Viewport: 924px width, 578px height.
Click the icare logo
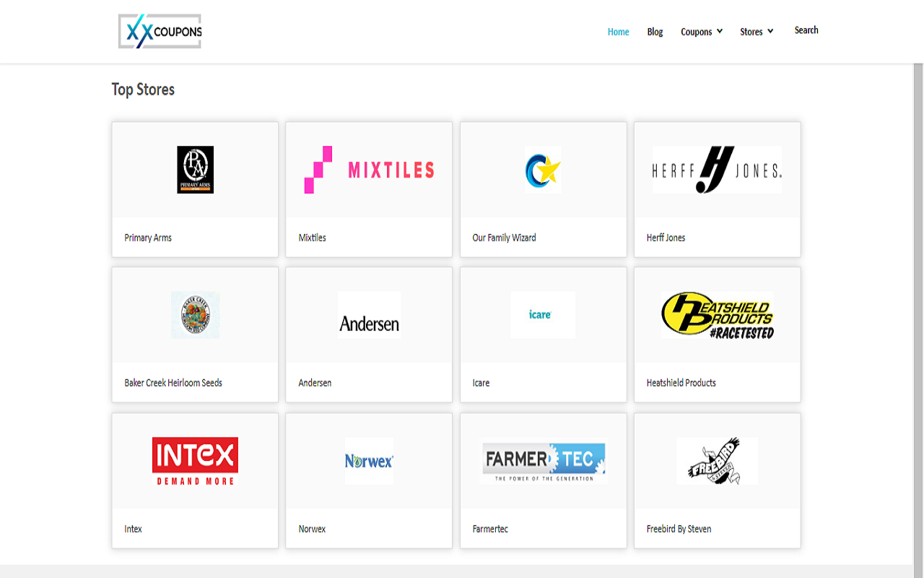[543, 315]
